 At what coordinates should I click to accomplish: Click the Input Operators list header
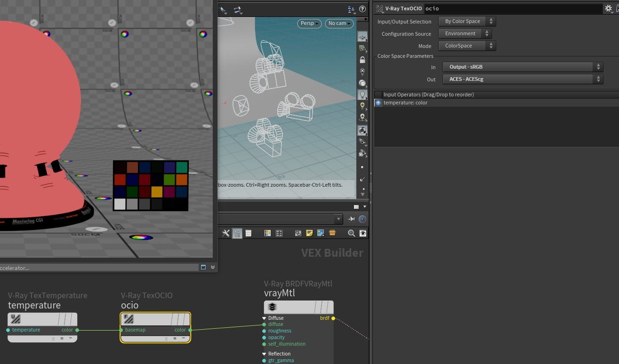tap(496, 95)
